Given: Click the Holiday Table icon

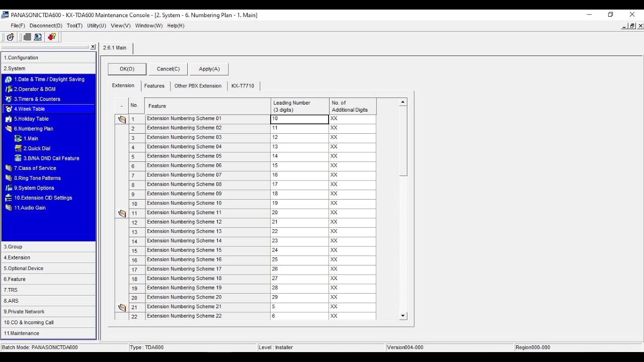Looking at the screenshot, I should pos(9,119).
